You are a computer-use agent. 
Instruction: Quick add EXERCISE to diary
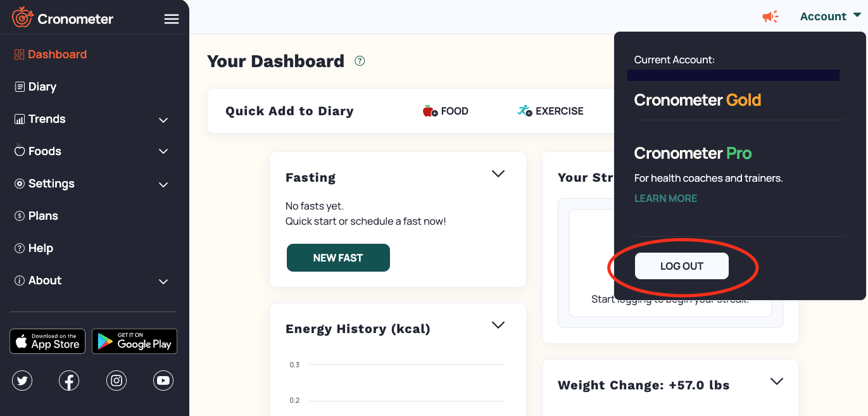550,111
